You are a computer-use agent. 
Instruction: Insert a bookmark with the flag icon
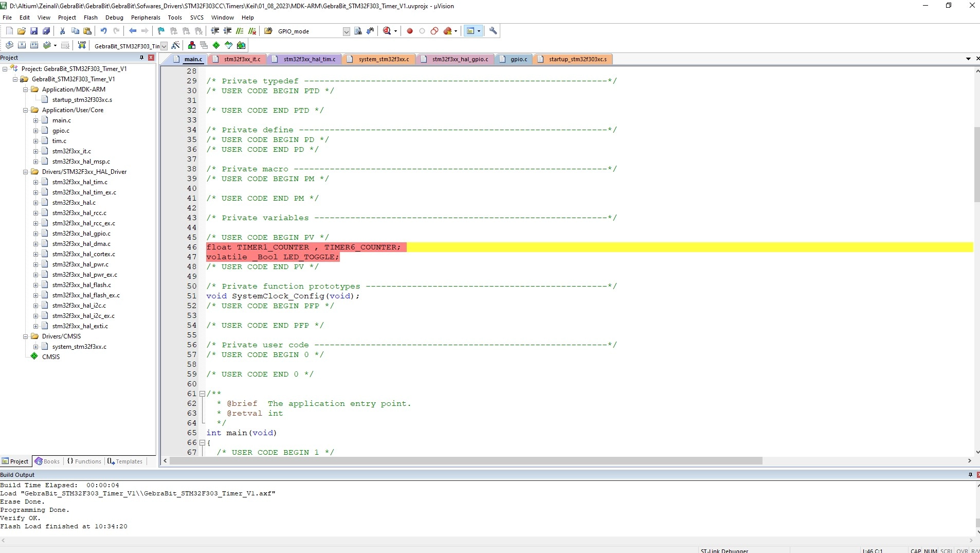pos(161,31)
